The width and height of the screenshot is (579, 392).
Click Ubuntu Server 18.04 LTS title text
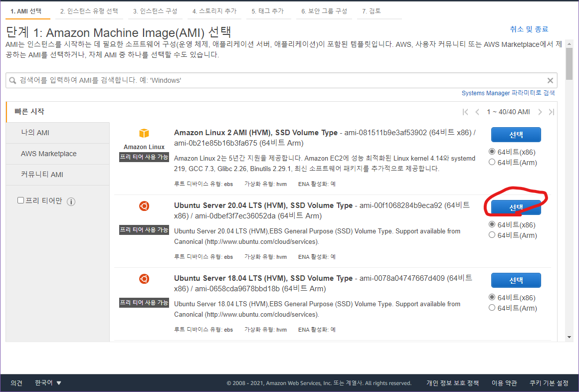point(263,278)
